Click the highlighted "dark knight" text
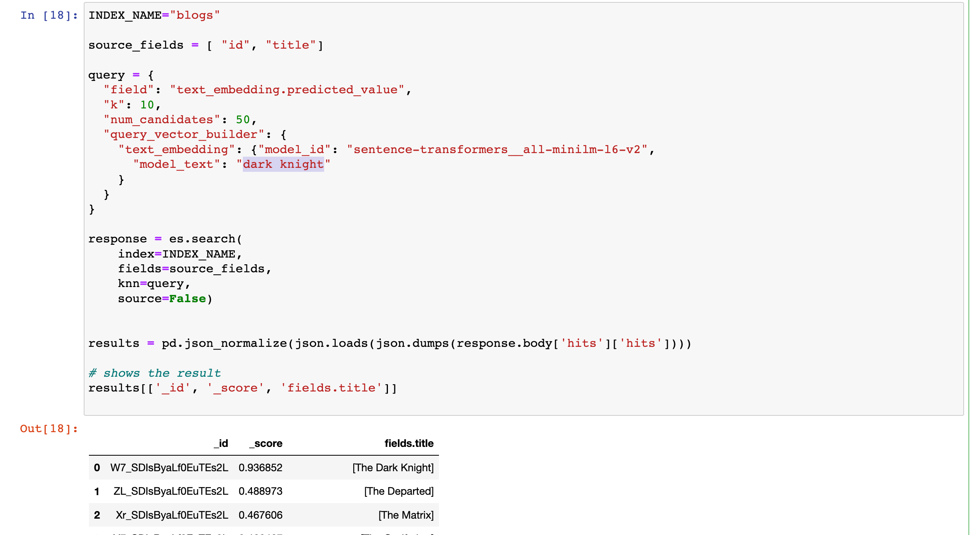The image size is (980, 535). click(283, 164)
